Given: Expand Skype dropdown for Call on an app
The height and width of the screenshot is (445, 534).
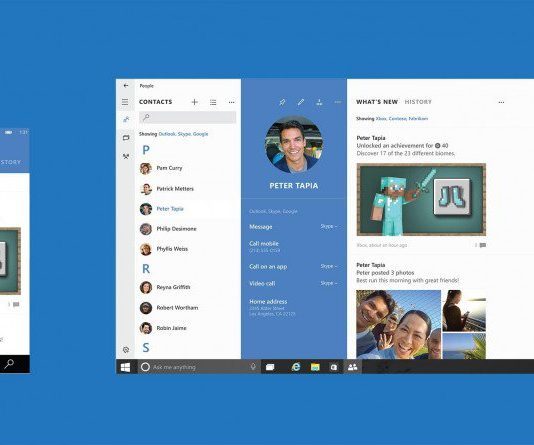Looking at the screenshot, I should 329,266.
